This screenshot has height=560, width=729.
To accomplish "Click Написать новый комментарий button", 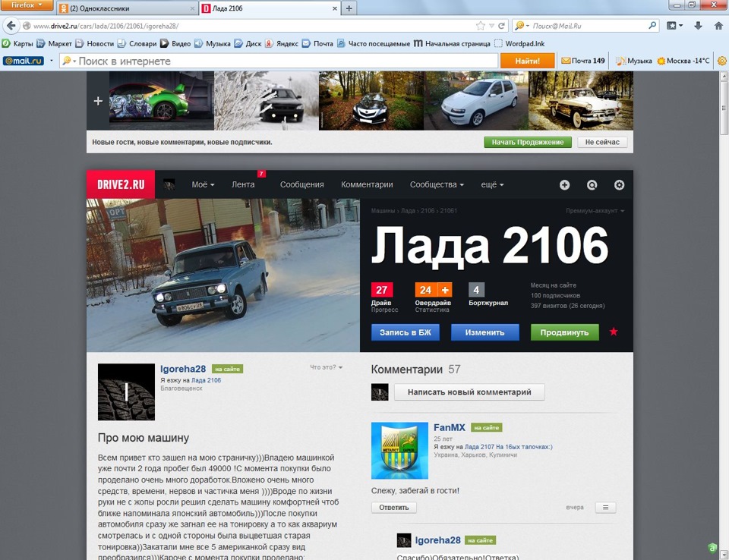I will tap(469, 392).
